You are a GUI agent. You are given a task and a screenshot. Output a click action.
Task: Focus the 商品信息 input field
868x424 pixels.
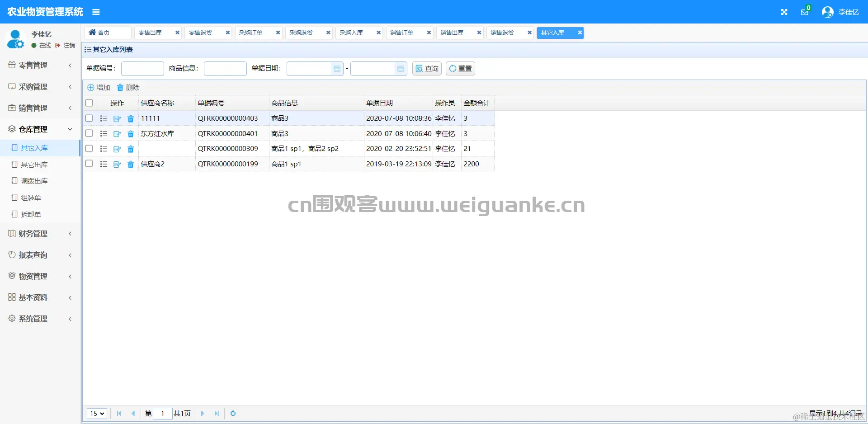click(225, 69)
